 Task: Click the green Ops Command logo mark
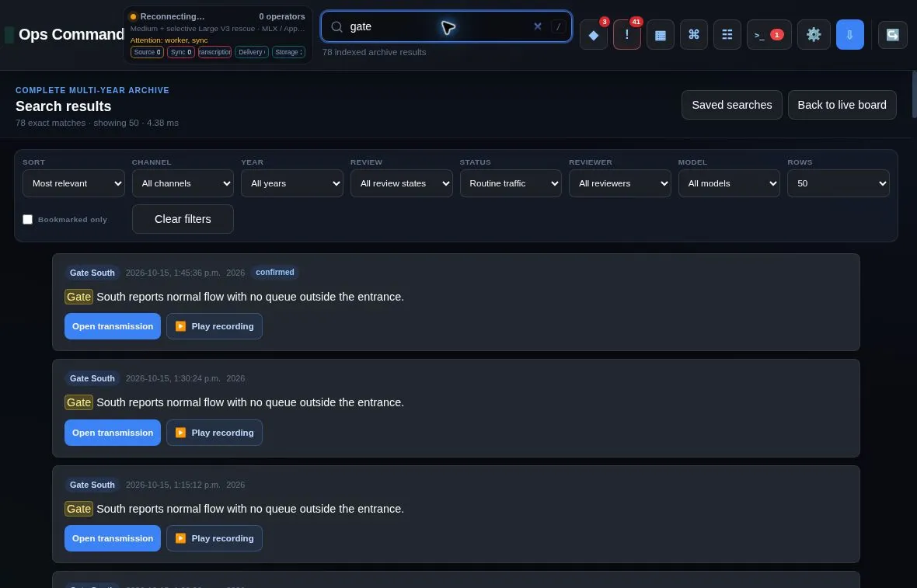[x=9, y=34]
